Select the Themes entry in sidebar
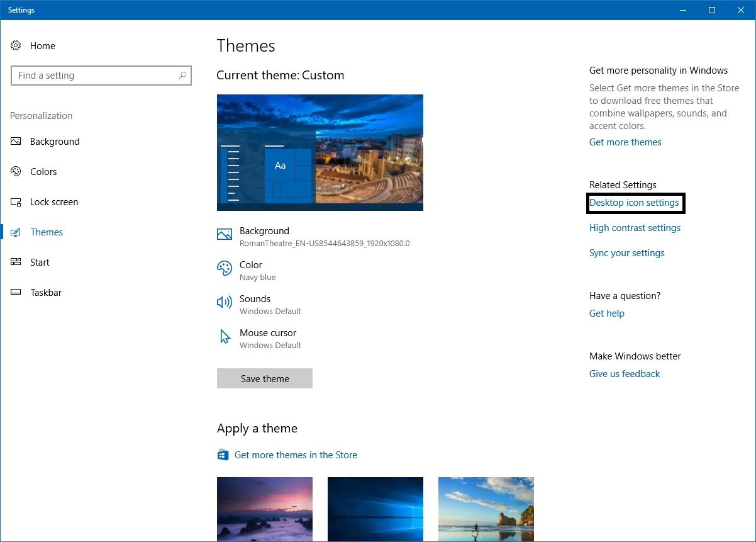 pyautogui.click(x=47, y=232)
